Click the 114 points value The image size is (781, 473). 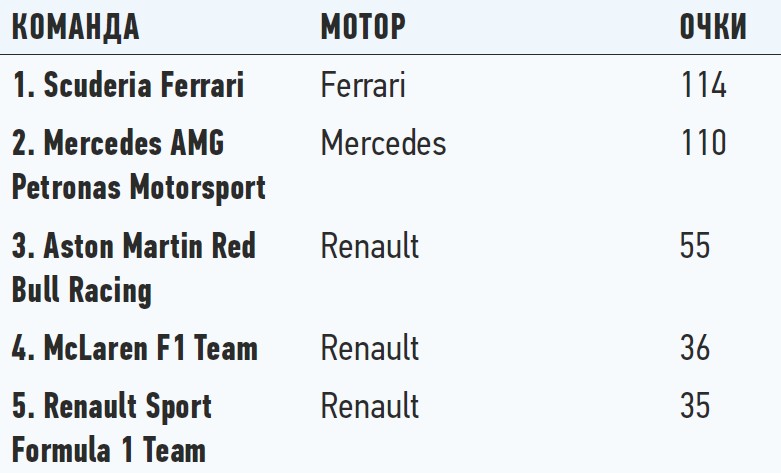pyautogui.click(x=704, y=86)
